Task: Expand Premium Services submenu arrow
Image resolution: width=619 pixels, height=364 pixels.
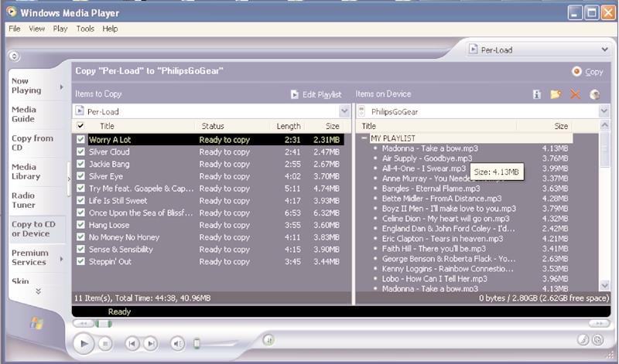Action: tap(61, 259)
